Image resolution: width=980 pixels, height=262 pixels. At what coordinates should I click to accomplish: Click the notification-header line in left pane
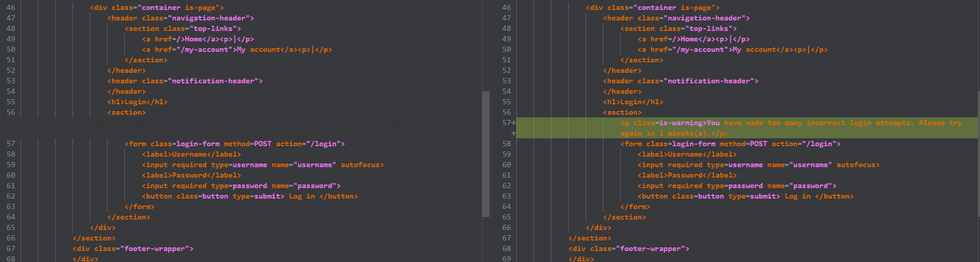pos(185,81)
